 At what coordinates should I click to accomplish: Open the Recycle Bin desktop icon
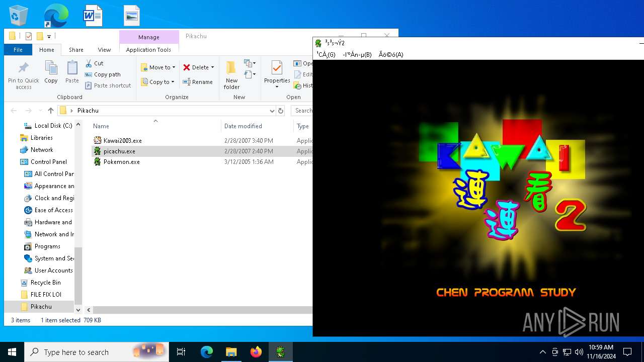click(x=19, y=16)
